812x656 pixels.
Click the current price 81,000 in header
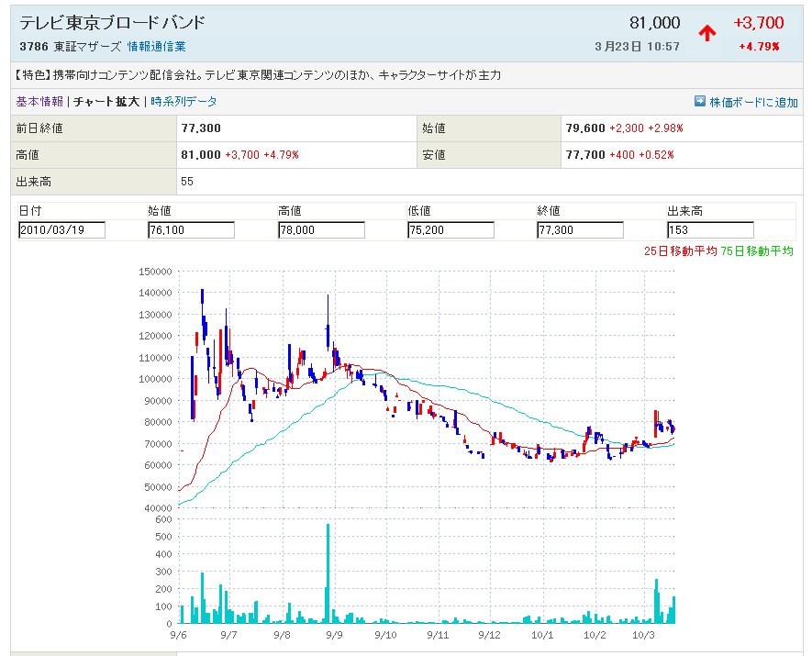654,23
